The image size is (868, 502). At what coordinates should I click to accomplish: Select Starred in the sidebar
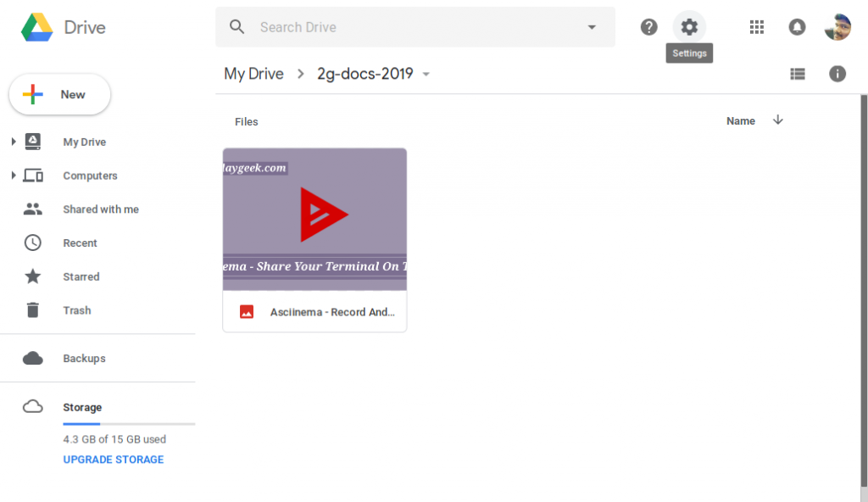(81, 276)
